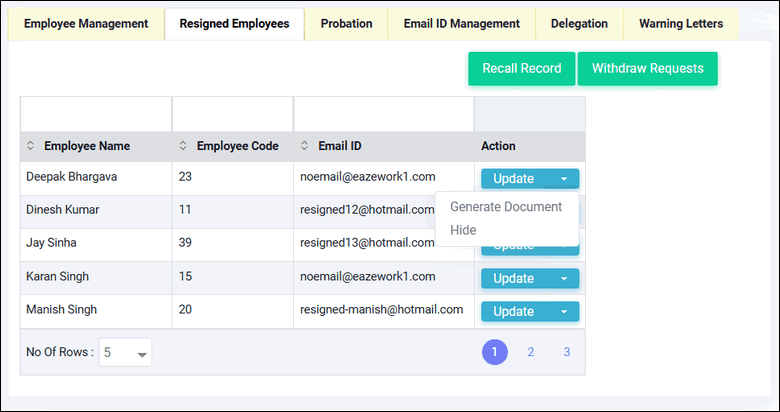Click sort arrows beside Employee Code

(183, 146)
